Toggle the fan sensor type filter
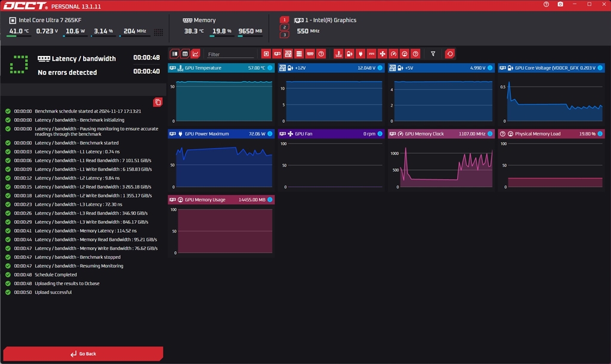 point(382,54)
